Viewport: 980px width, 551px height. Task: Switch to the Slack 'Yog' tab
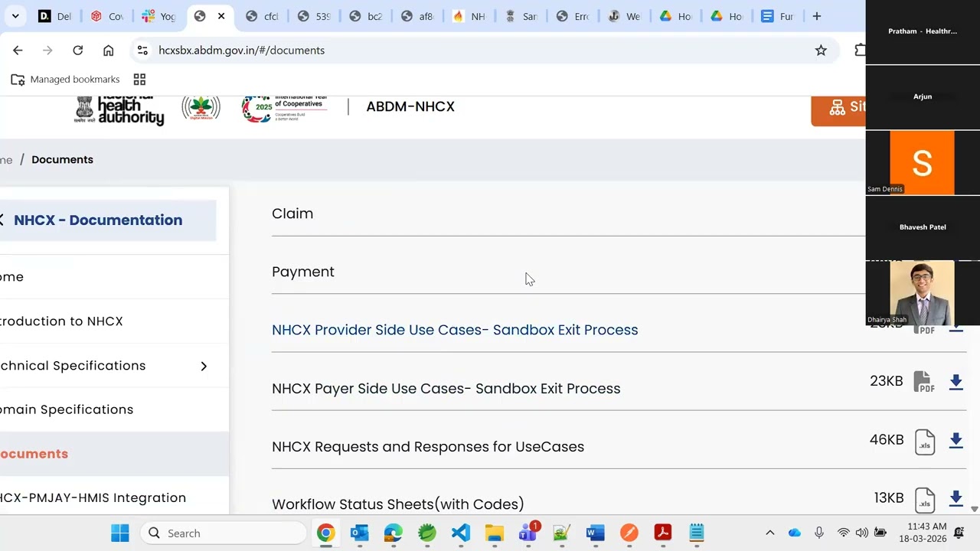[x=158, y=16]
